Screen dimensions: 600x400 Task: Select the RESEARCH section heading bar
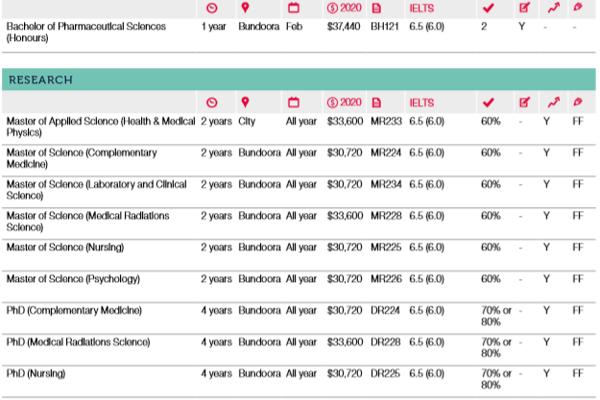click(x=298, y=79)
